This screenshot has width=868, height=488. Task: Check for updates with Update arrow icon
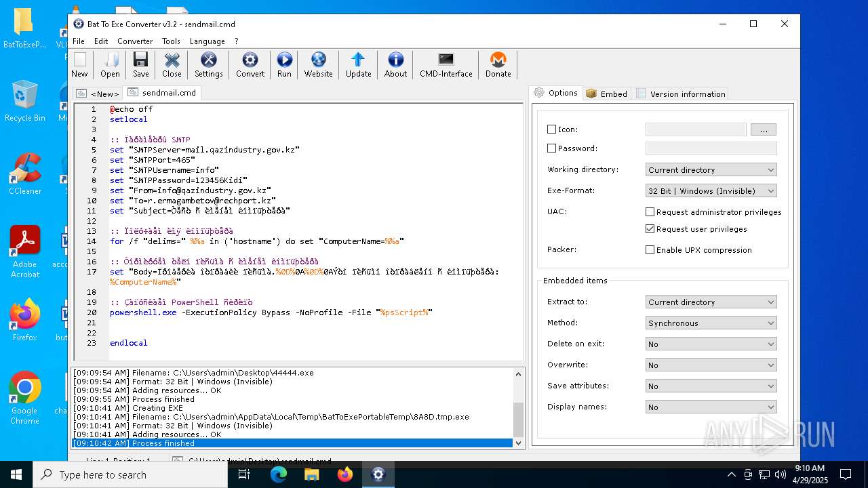358,65
